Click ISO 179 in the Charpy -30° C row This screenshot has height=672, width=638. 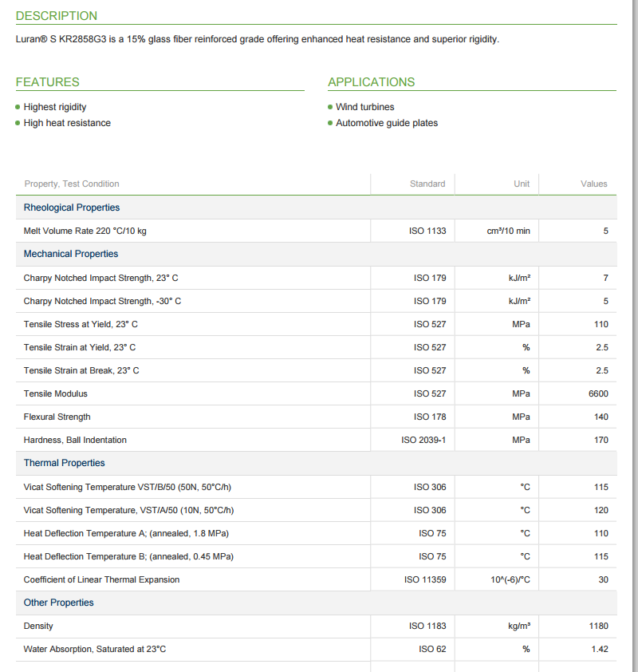[x=430, y=302]
